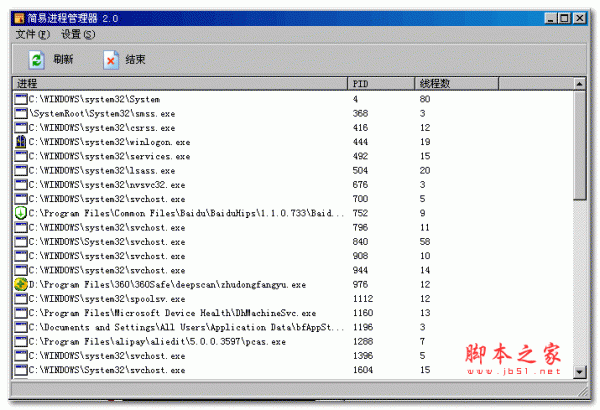600x410 pixels.
Task: Click the services.exe row icon
Action: (x=21, y=156)
